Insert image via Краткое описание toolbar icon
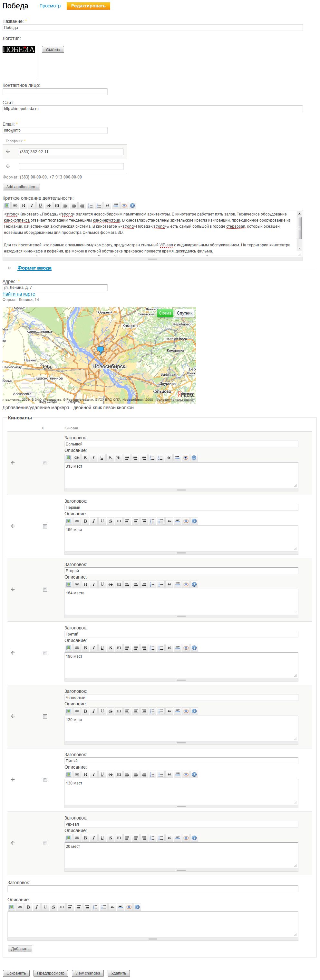Viewport: 320px width, 980px height. [6, 206]
